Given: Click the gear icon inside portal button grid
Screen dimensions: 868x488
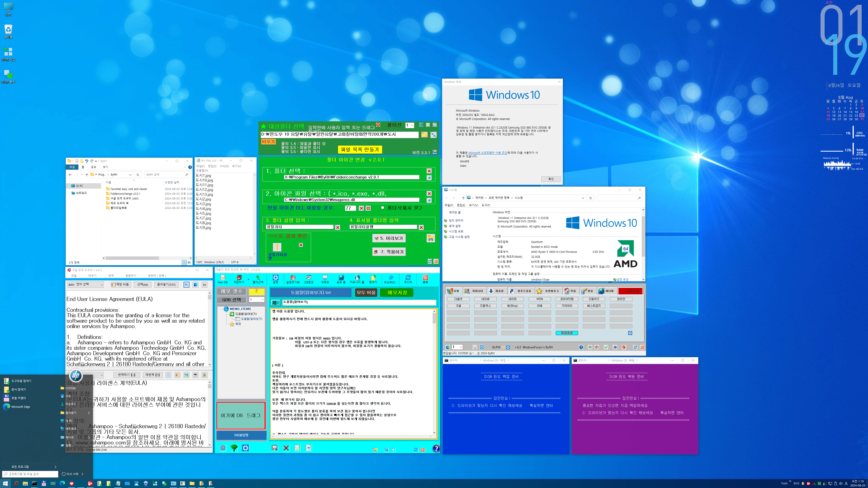Looking at the screenshot, I should pos(630,333).
